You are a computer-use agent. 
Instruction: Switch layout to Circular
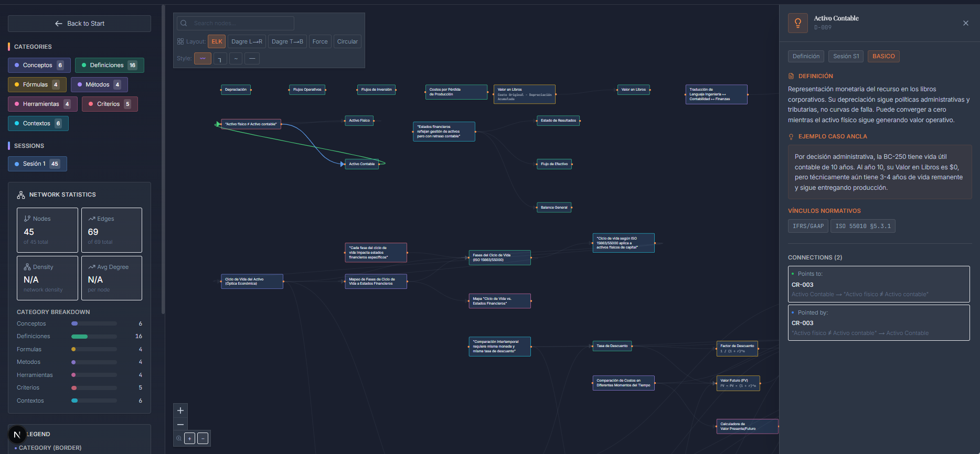[x=347, y=41]
